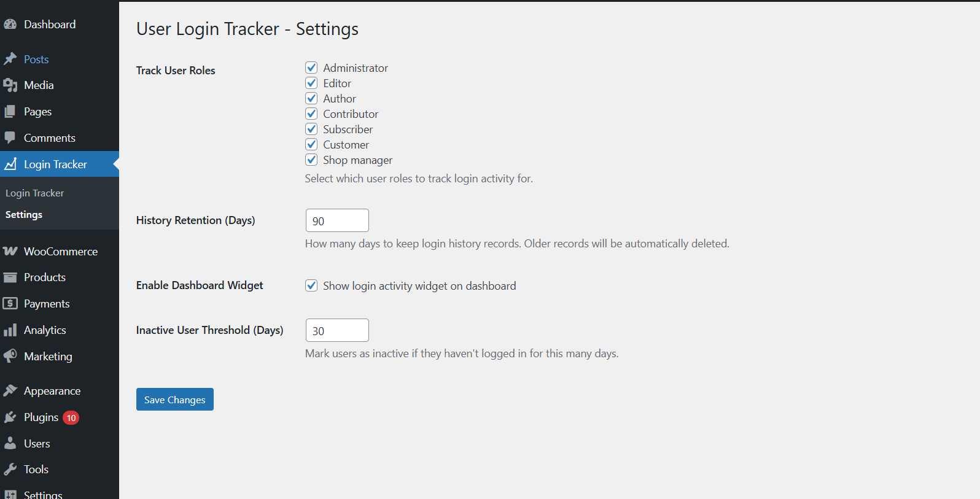Click the Save Changes button
Screen dimensions: 980x499
pyautogui.click(x=174, y=399)
